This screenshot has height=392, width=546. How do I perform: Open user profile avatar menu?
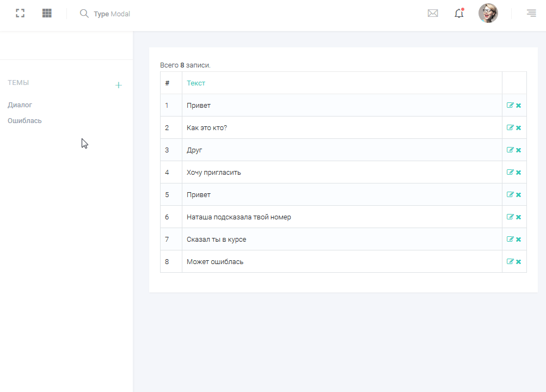488,14
